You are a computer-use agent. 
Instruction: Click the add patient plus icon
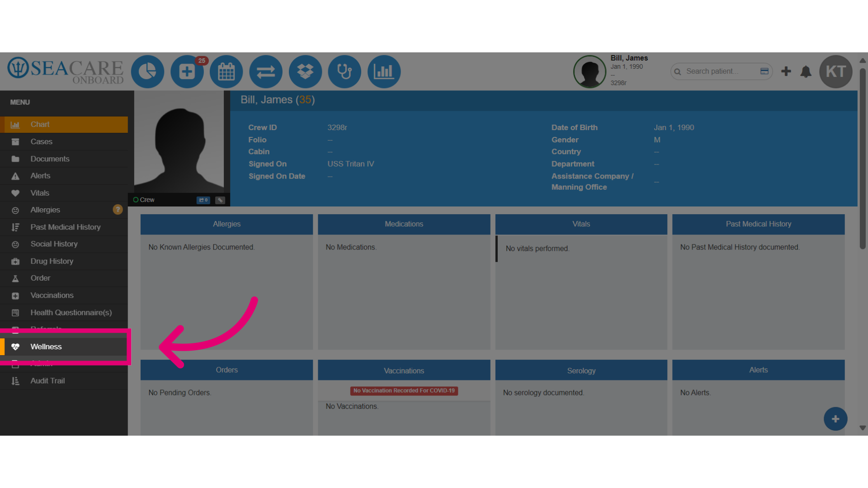point(786,71)
